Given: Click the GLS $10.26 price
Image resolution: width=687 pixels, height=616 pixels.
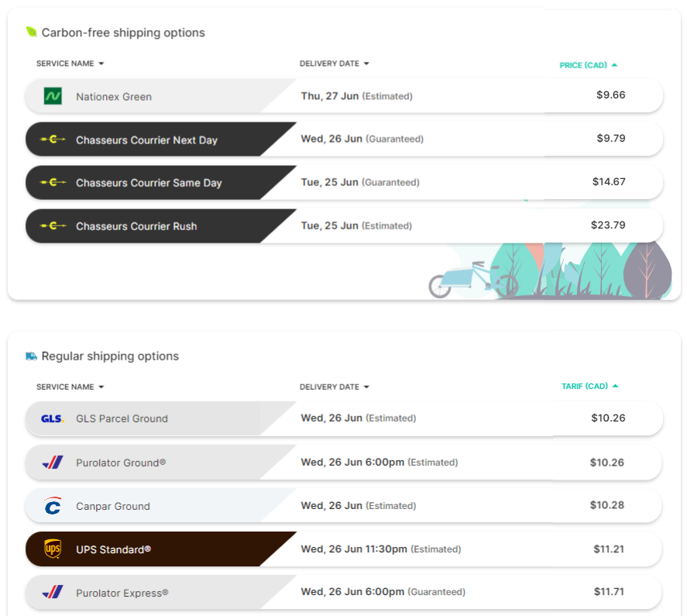Looking at the screenshot, I should tap(608, 418).
